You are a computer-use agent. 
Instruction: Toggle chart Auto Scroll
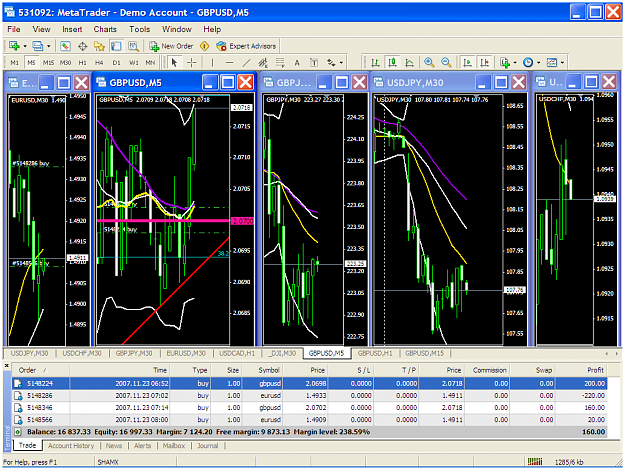[467, 62]
